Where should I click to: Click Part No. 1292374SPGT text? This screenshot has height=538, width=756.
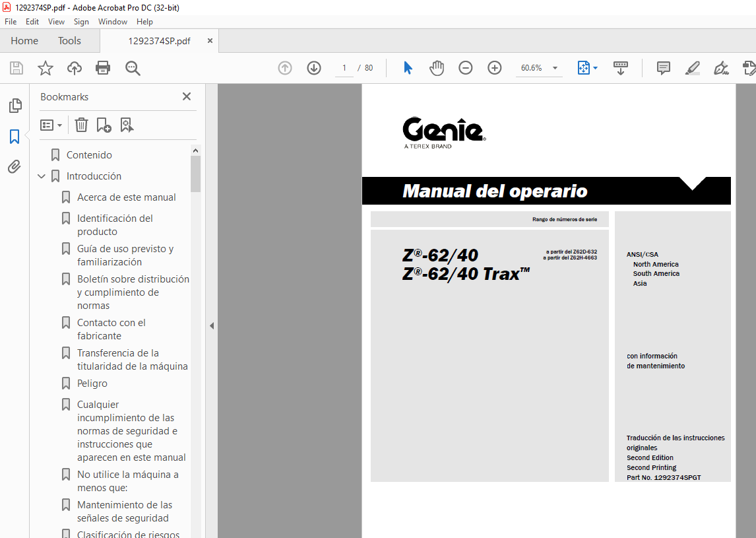(664, 478)
